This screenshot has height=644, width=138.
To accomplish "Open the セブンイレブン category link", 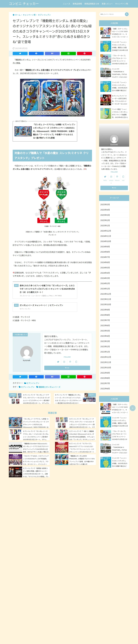I will tap(32, 383).
